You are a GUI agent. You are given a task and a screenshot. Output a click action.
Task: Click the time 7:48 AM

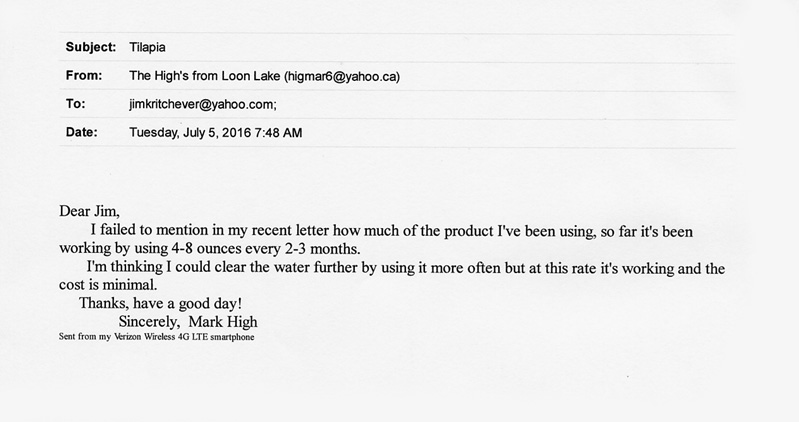coord(278,133)
